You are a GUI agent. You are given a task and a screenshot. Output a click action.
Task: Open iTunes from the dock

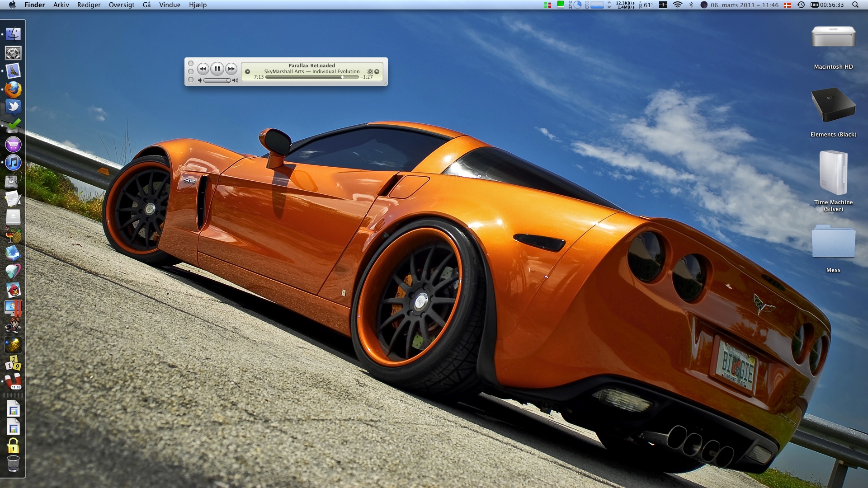coord(13,163)
